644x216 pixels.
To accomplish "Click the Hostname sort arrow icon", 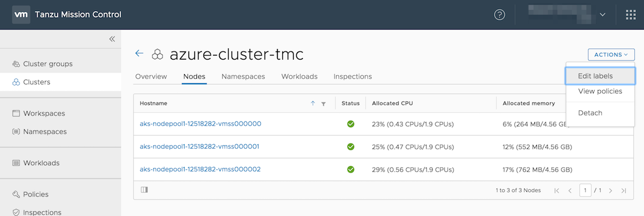I will [313, 104].
